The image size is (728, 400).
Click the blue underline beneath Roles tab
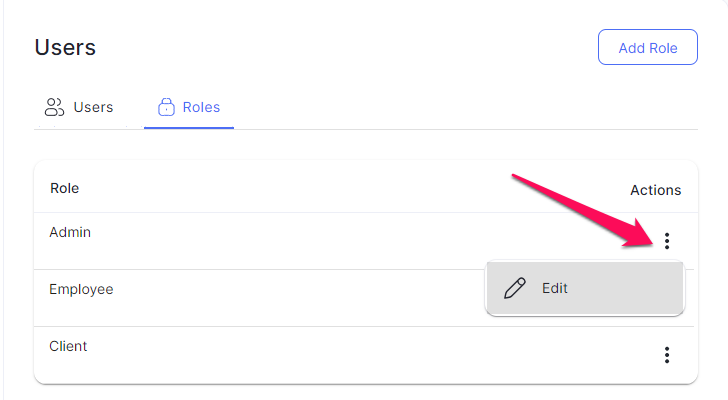tap(189, 128)
